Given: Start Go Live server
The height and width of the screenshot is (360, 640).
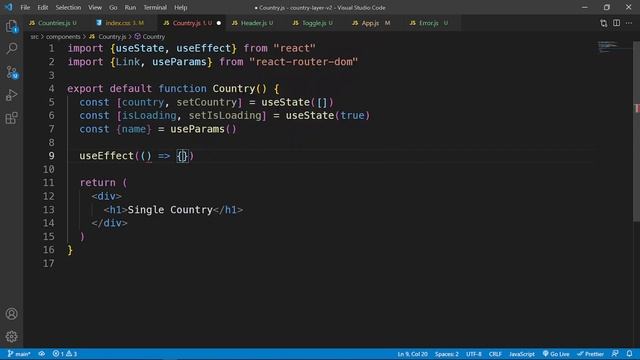Looking at the screenshot, I should coord(556,354).
